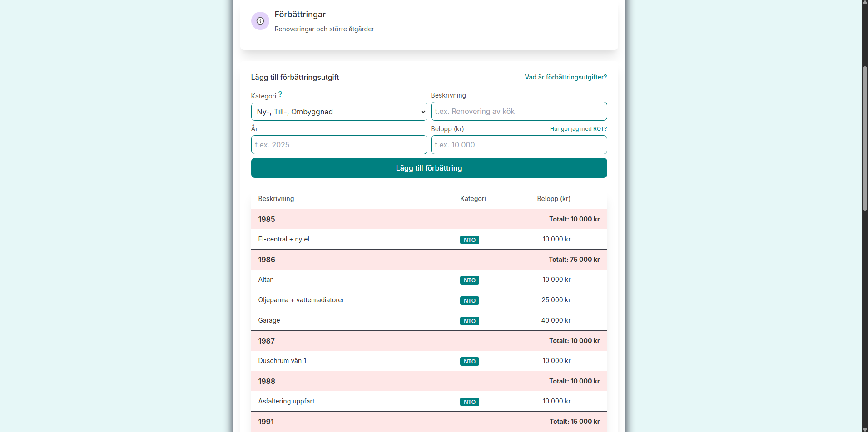
Task: Click the 1986 year group header
Action: tap(429, 260)
